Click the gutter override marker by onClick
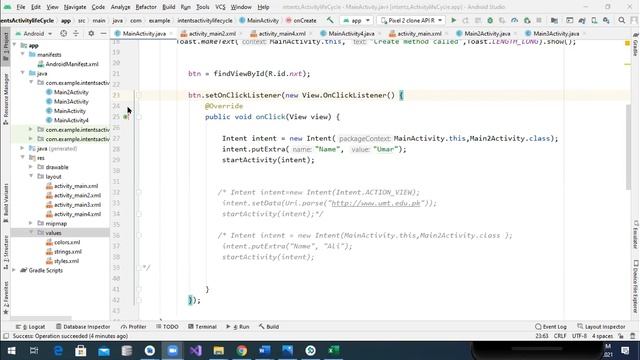 (126, 117)
